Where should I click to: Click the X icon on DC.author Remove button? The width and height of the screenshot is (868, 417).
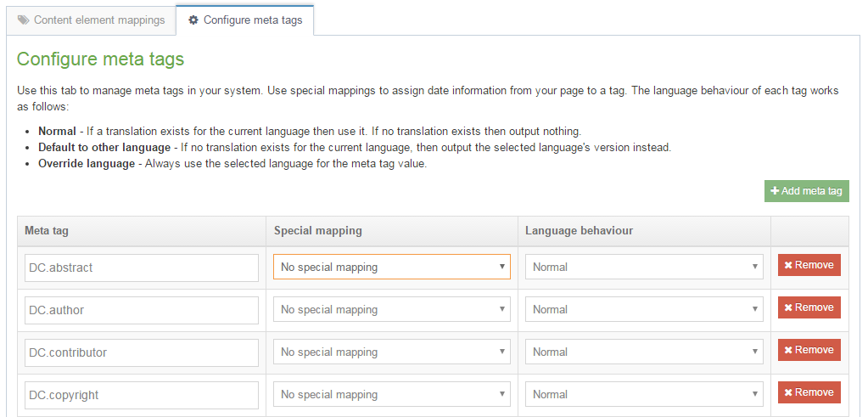coord(789,307)
